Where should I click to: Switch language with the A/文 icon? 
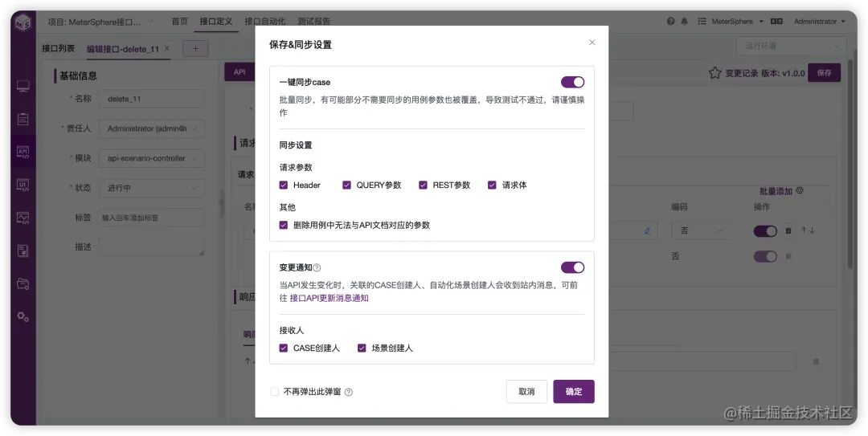[776, 22]
